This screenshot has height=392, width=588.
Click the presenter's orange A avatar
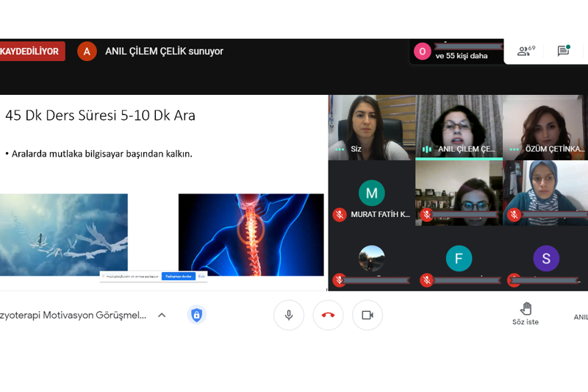pyautogui.click(x=87, y=51)
